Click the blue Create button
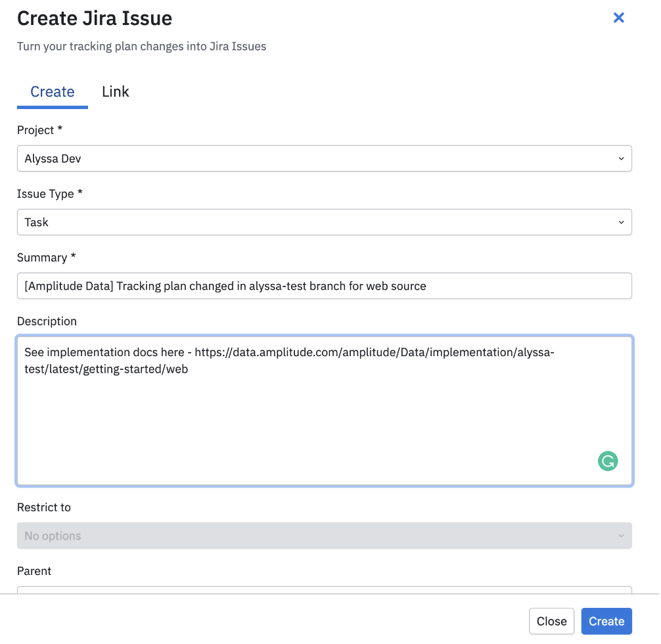661x644 pixels. point(606,621)
